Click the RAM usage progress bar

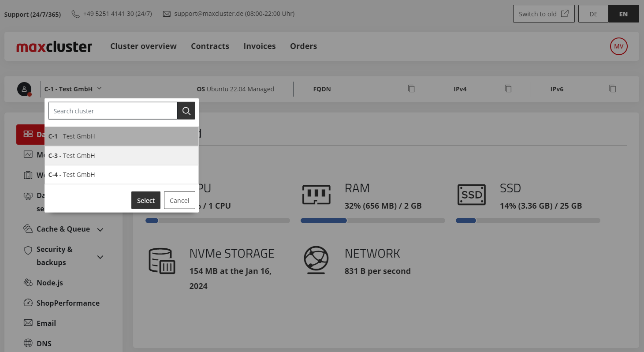pos(372,221)
